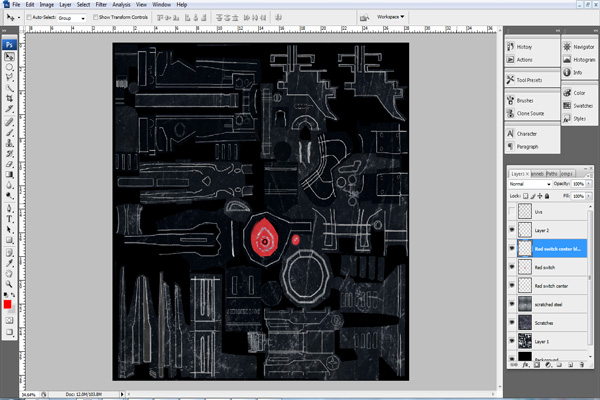The width and height of the screenshot is (600, 400).
Task: Select the scratched steel layer thumbnail
Action: (x=525, y=304)
